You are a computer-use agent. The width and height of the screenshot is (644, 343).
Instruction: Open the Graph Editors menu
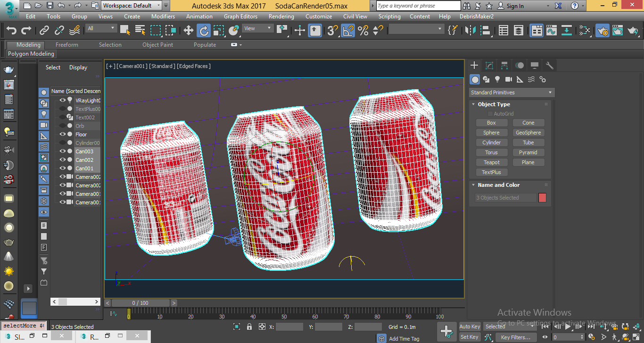coord(240,17)
